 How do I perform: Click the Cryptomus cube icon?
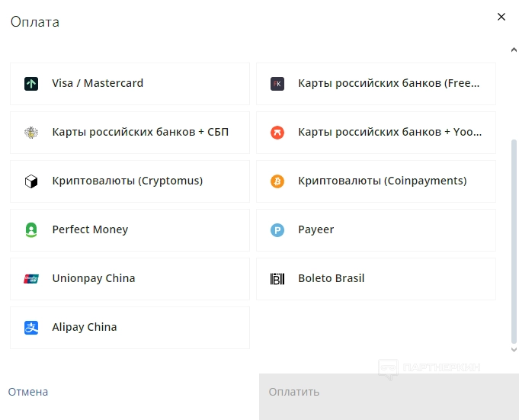[31, 181]
